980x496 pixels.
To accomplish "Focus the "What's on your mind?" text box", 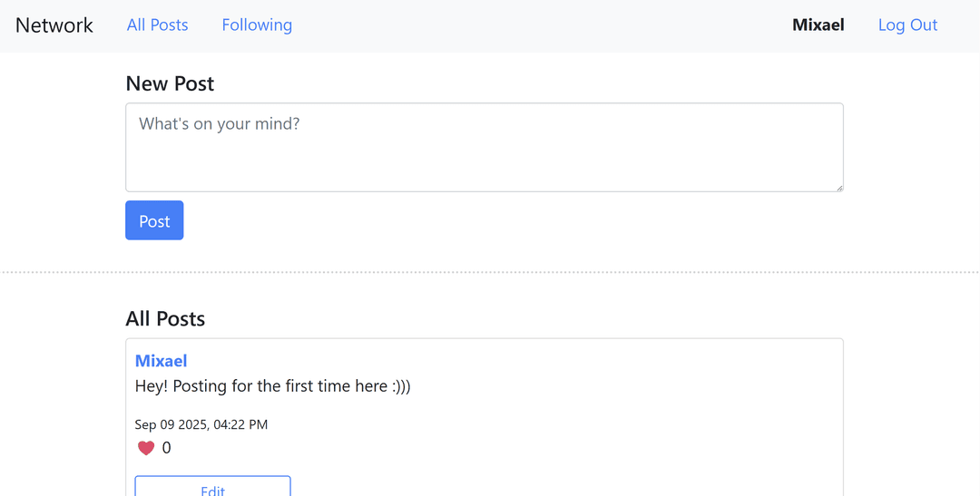I will [x=484, y=147].
